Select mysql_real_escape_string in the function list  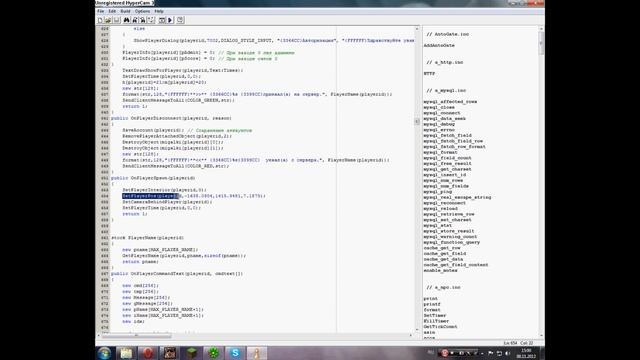pos(457,197)
